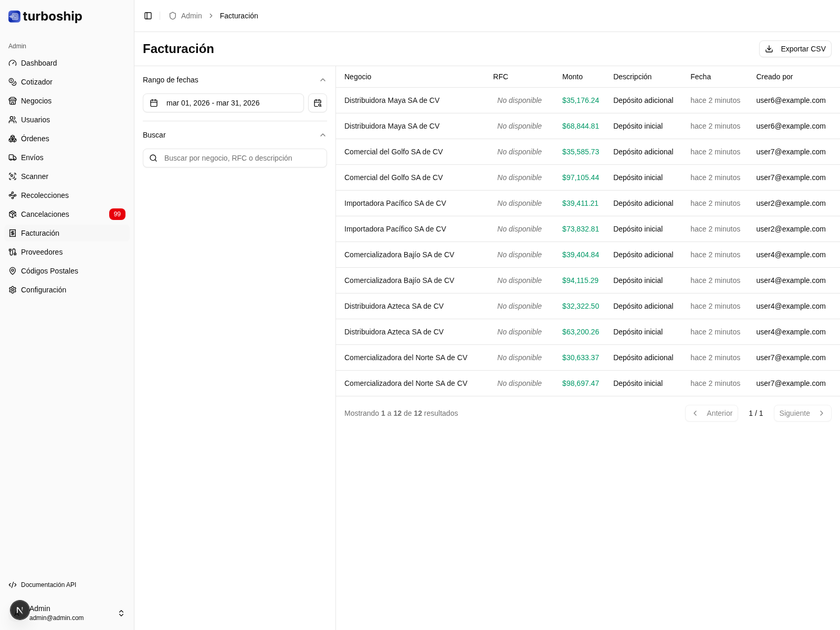Click the turboship logo

(x=46, y=16)
